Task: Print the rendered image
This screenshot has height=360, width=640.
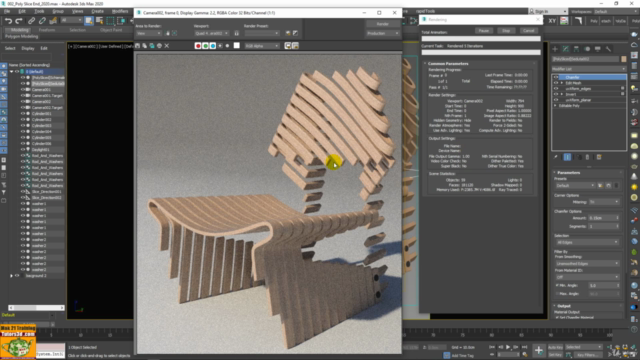Action: pos(159,46)
